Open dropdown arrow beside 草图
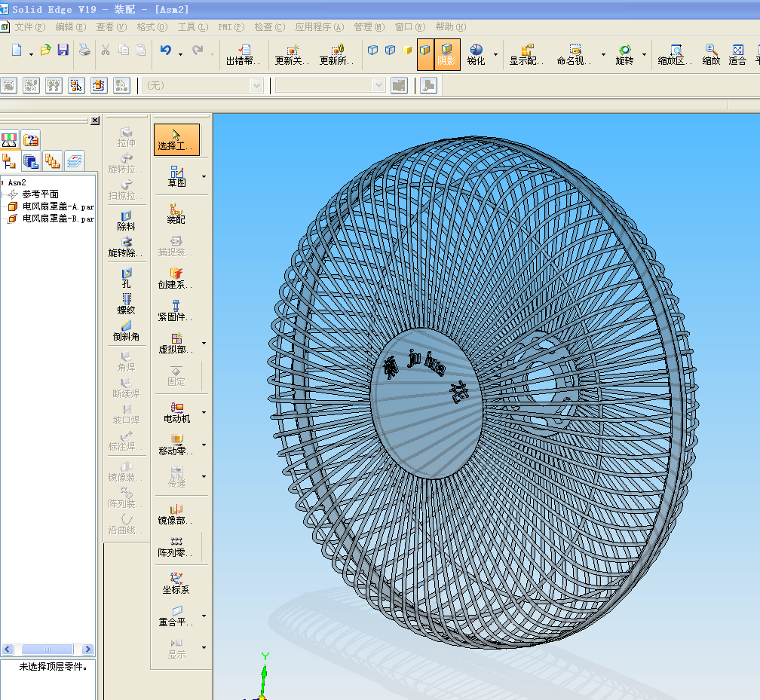Viewport: 760px width, 700px height. pos(204,177)
